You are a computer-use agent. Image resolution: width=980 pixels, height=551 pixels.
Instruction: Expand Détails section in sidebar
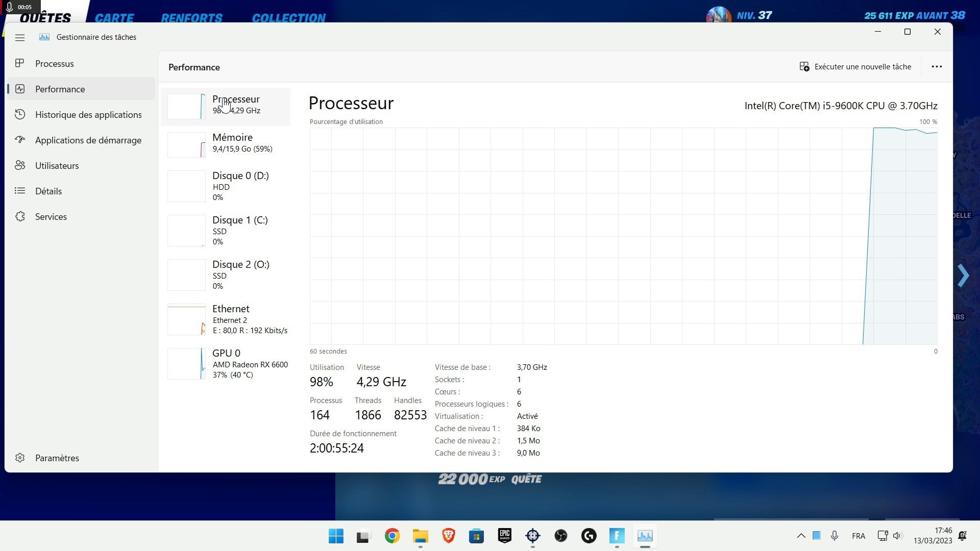48,190
